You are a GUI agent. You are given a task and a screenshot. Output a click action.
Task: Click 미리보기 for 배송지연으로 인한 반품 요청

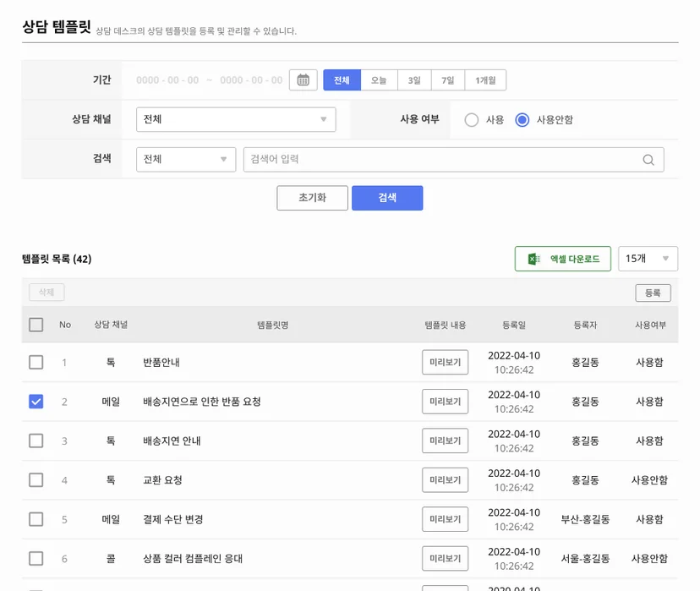(x=445, y=402)
